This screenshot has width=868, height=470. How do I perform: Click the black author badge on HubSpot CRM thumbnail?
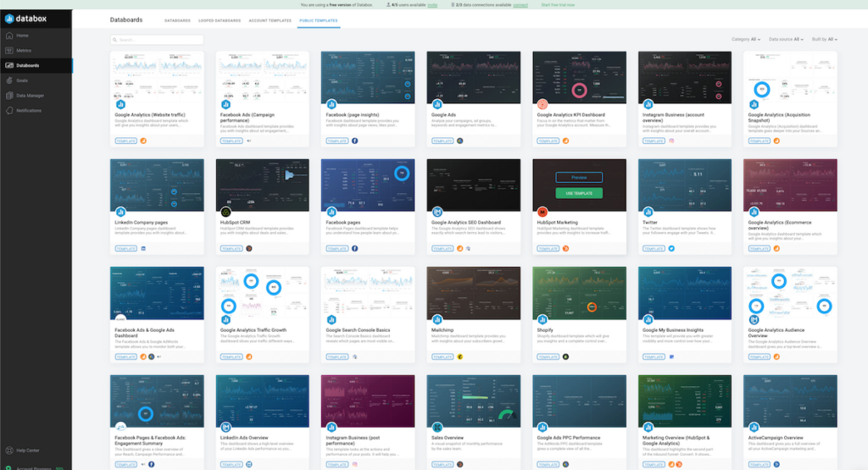click(225, 212)
